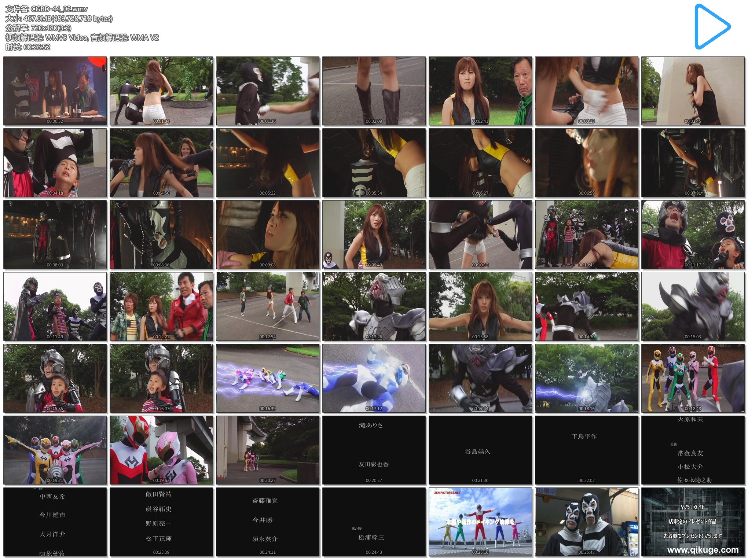Click the thumbnail at 00:09:40
The height and width of the screenshot is (560, 748).
point(374,235)
